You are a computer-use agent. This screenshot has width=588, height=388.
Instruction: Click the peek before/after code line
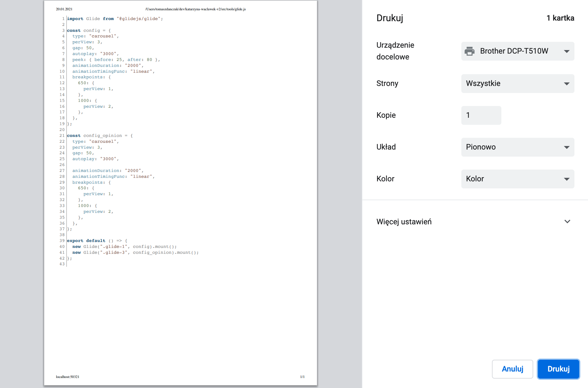click(116, 60)
